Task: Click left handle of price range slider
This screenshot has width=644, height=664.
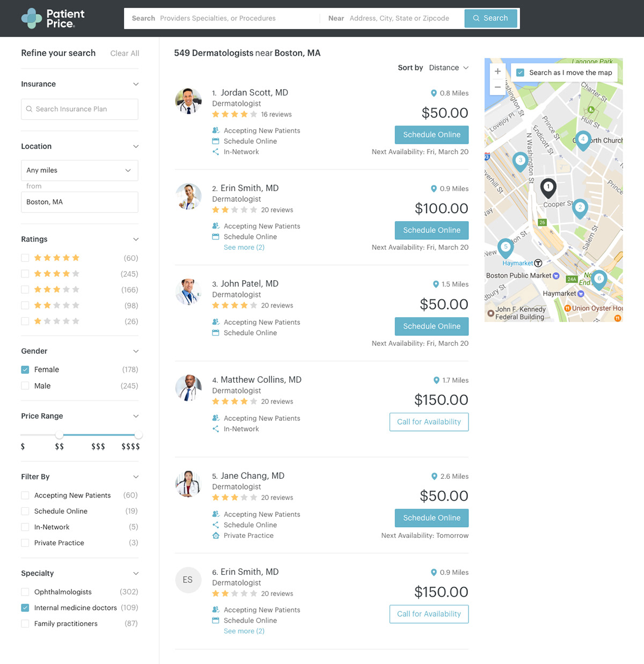Action: tap(59, 435)
